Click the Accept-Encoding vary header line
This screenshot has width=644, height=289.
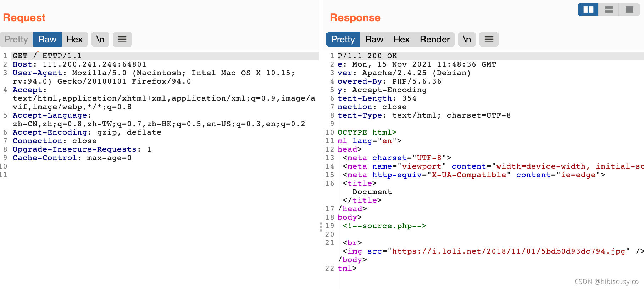tap(382, 90)
